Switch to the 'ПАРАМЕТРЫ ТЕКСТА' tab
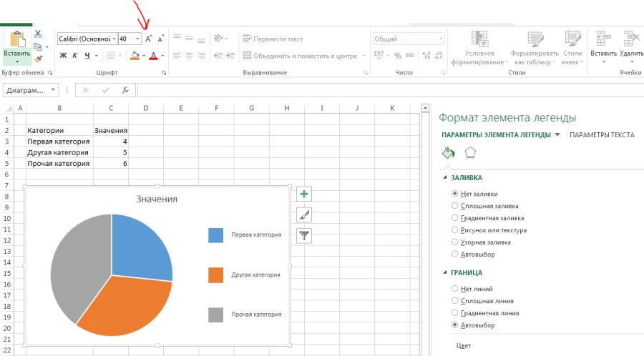Image resolution: width=644 pixels, height=356 pixels. coord(602,134)
